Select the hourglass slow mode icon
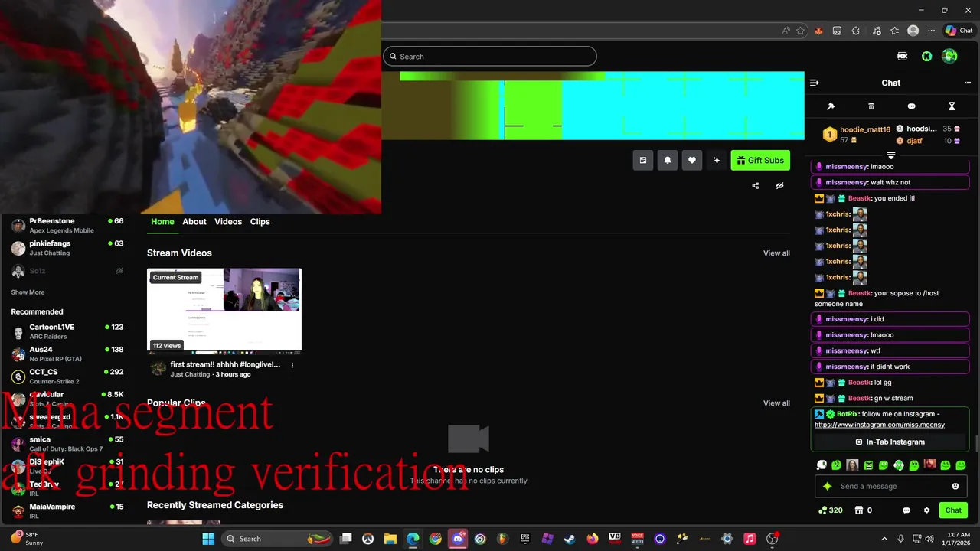 (x=952, y=106)
